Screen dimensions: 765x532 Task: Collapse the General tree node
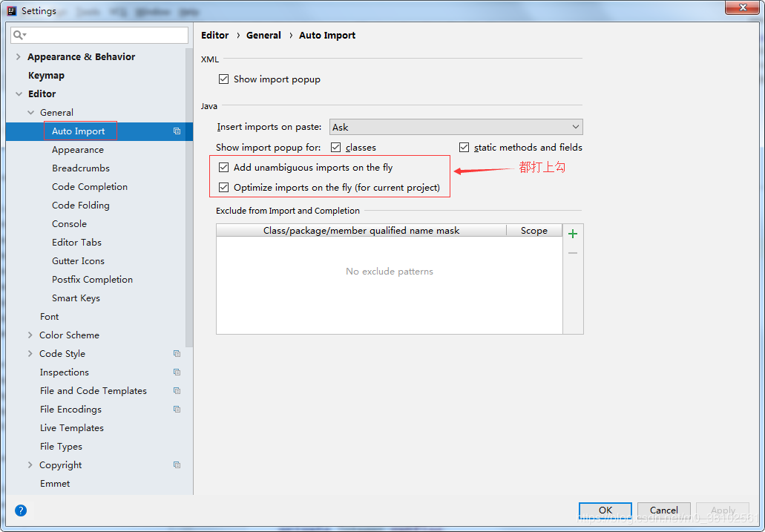pyautogui.click(x=30, y=112)
